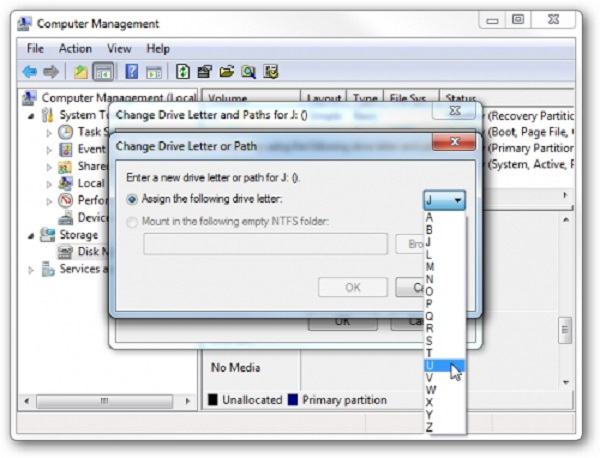This screenshot has width=600, height=458.
Task: Select Mount in empty NTFS folder radio
Action: point(134,222)
